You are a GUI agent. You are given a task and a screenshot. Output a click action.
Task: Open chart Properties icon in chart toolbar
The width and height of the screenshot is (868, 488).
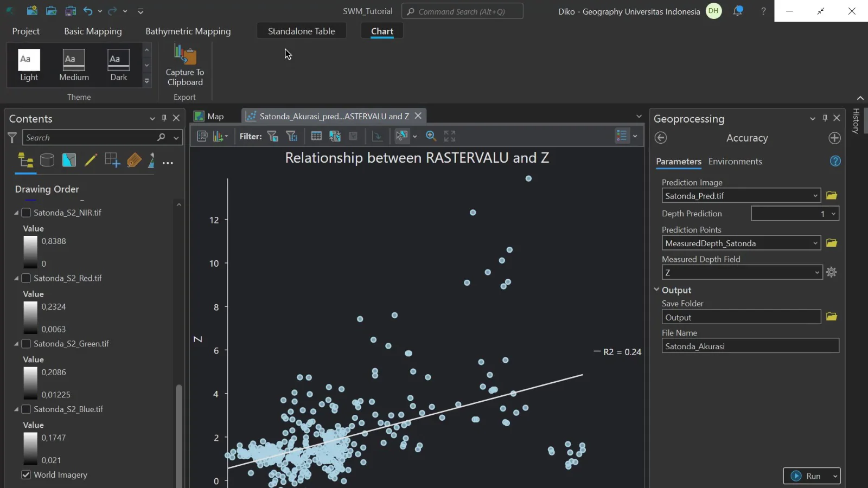pyautogui.click(x=202, y=136)
